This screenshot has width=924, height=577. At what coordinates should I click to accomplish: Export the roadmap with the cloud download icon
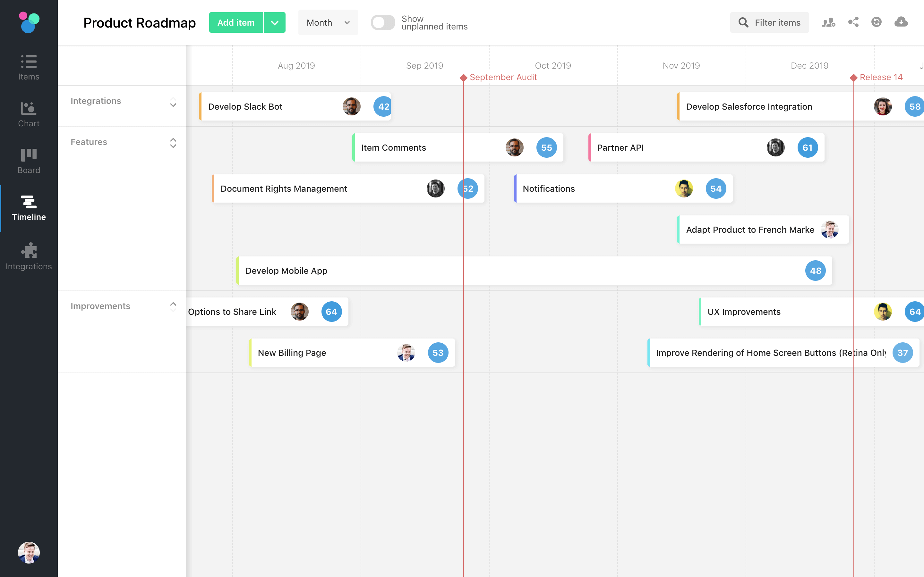902,22
